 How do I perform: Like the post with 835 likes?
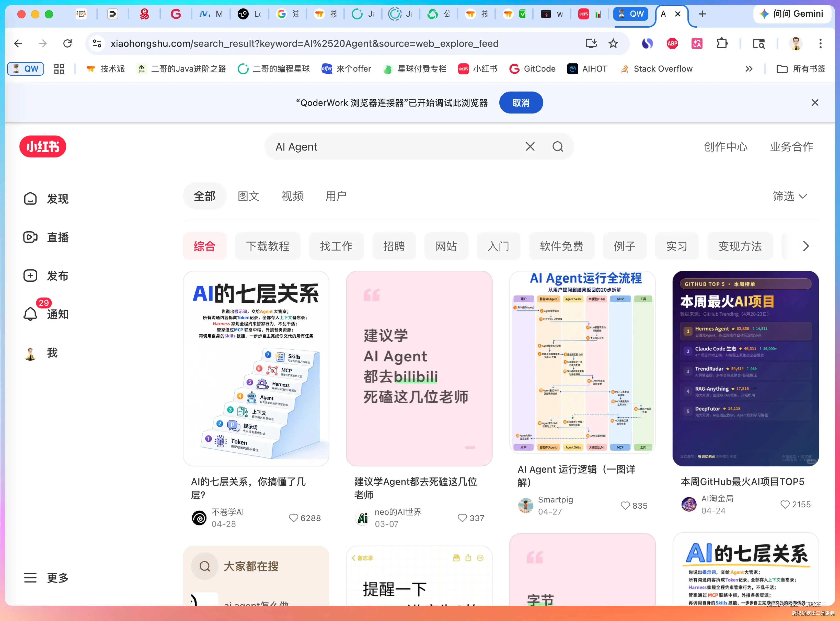point(625,506)
